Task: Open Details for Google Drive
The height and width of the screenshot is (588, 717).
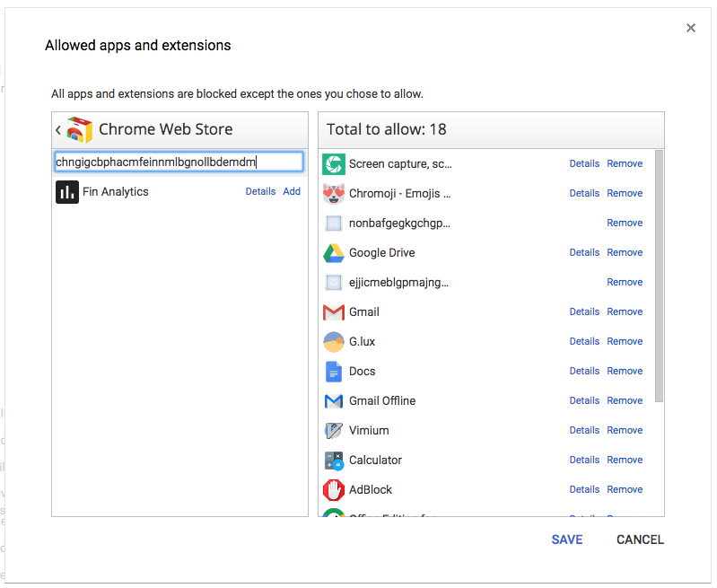Action: pos(584,252)
